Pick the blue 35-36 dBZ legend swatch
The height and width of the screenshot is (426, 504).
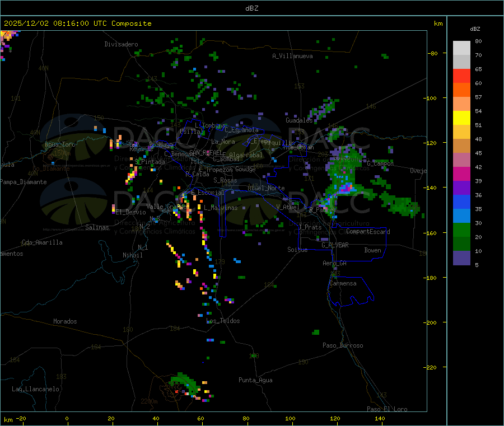pyautogui.click(x=461, y=202)
